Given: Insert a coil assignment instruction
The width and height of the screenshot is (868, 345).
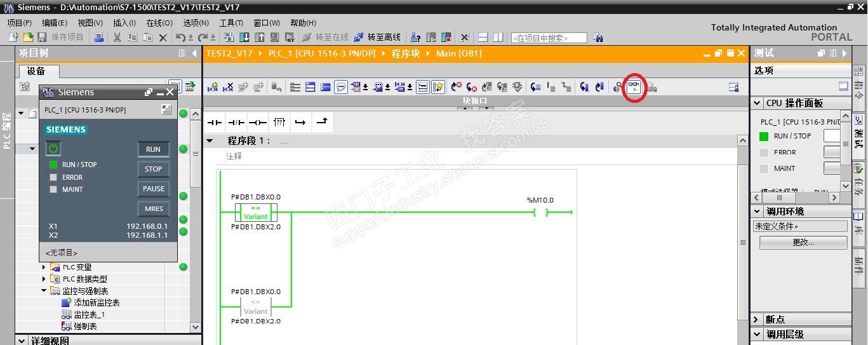Looking at the screenshot, I should [258, 122].
